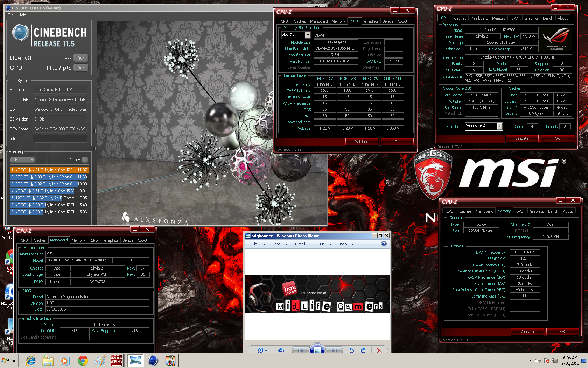Open the Cinebench Help menu

tap(22, 15)
